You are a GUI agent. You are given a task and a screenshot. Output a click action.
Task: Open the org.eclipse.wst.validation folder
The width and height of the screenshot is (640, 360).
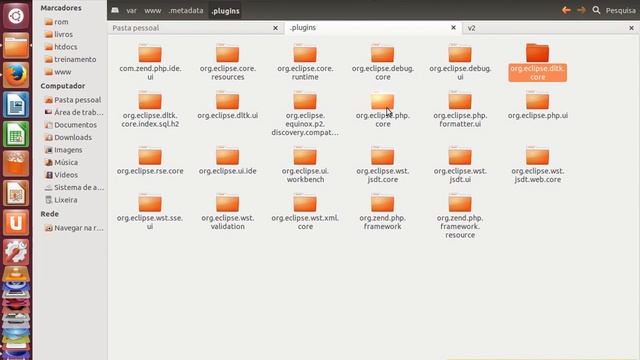[228, 212]
